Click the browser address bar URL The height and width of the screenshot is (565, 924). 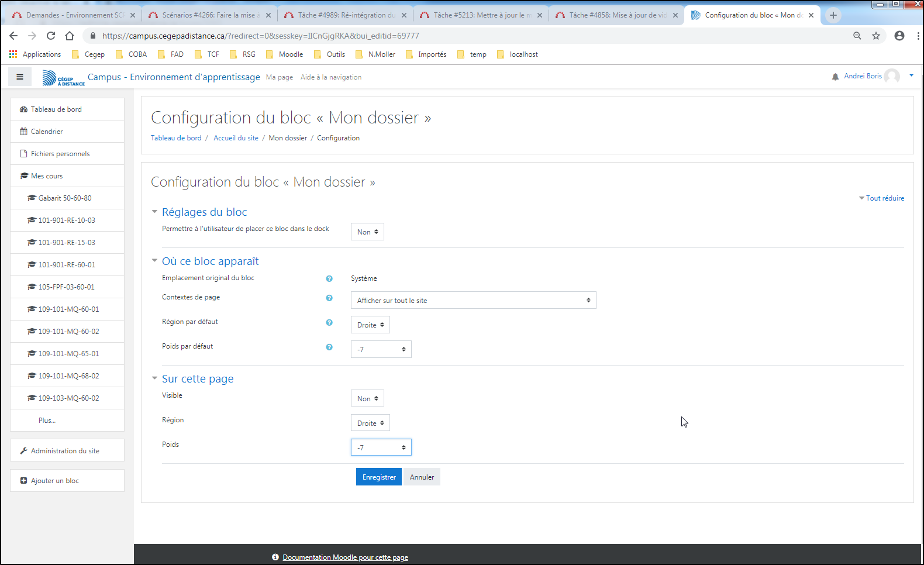click(260, 36)
